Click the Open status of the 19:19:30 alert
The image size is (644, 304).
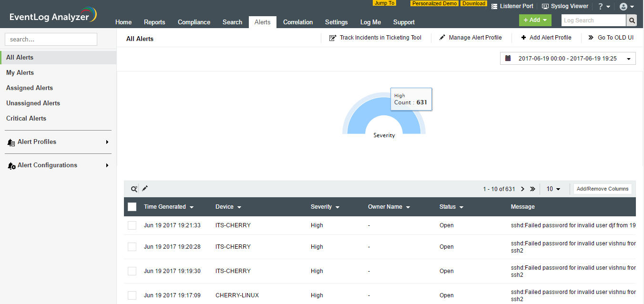pos(447,271)
